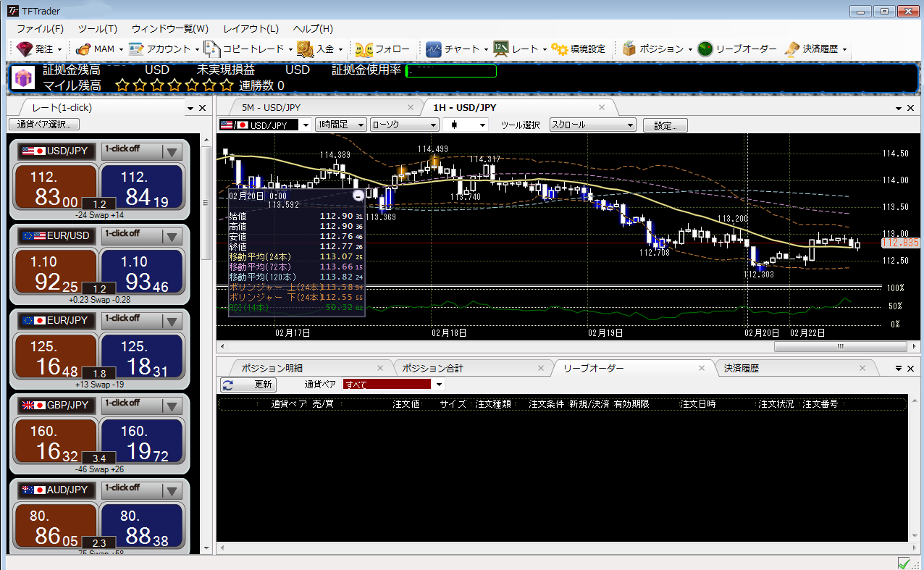
Task: Click the green checkmark status icon
Action: (904, 563)
